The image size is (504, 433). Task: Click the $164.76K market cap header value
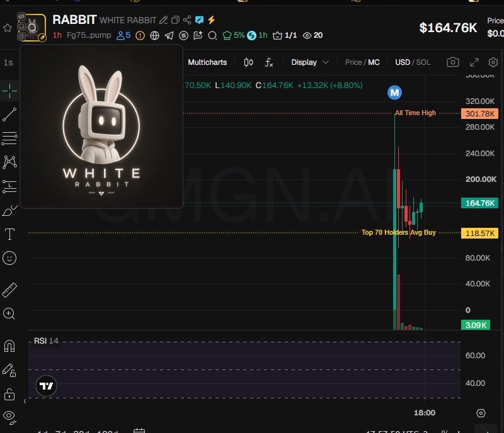click(x=448, y=28)
